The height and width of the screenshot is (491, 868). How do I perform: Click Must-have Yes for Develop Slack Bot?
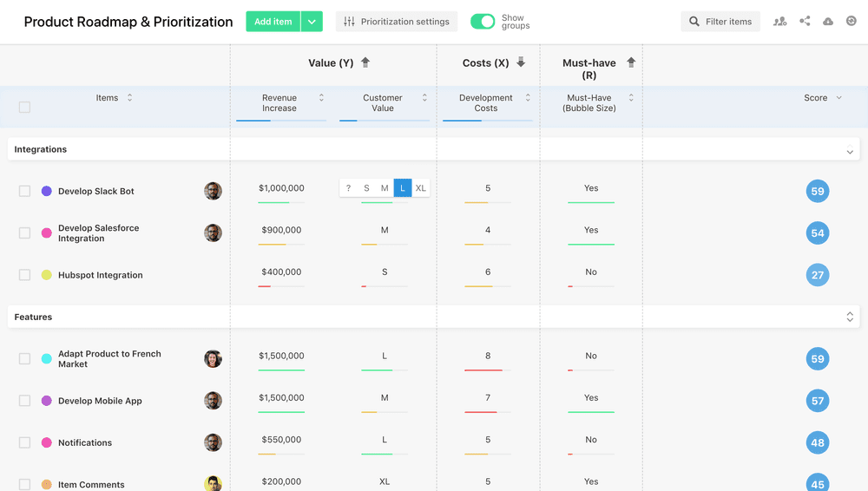[591, 188]
